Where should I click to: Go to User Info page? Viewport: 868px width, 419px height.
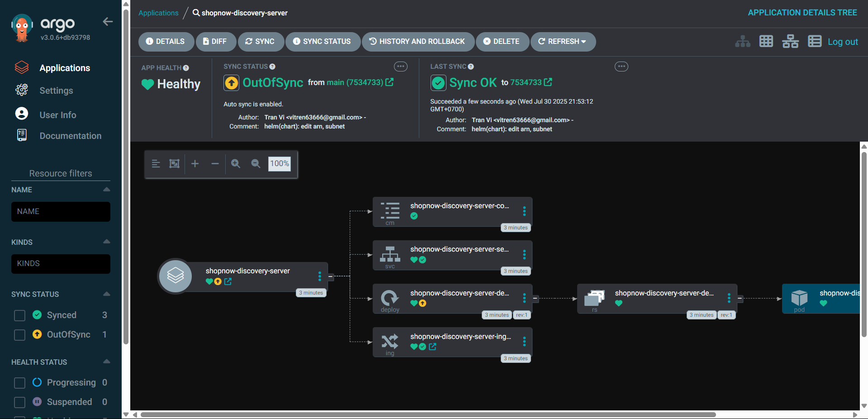click(57, 115)
